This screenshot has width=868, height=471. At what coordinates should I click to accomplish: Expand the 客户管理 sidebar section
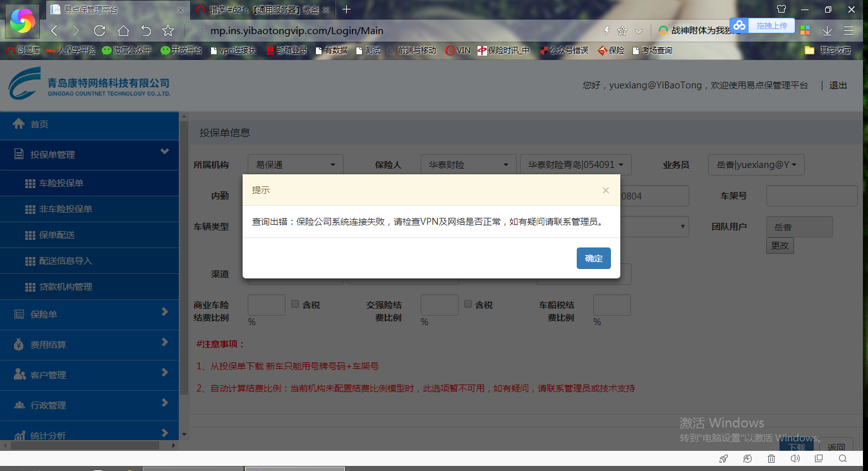click(x=90, y=375)
